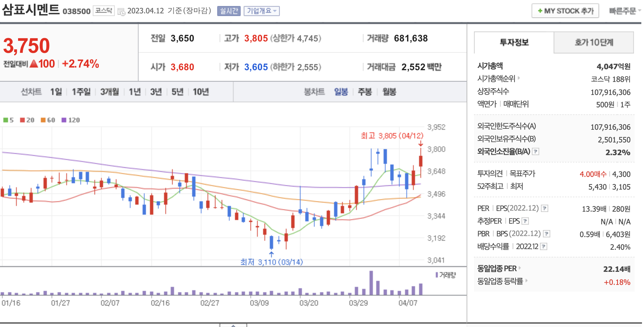Expand the arrow next to 동일업종 등락률

(x=526, y=281)
